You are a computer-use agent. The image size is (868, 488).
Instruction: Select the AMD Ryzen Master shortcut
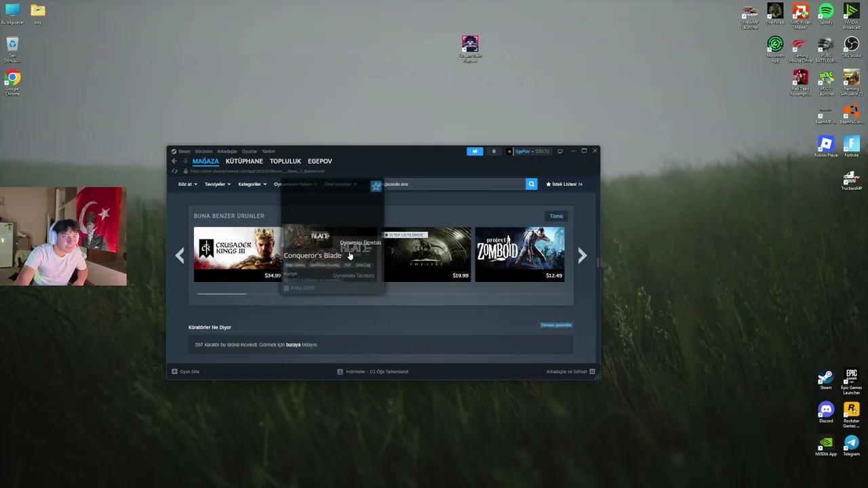pos(800,16)
